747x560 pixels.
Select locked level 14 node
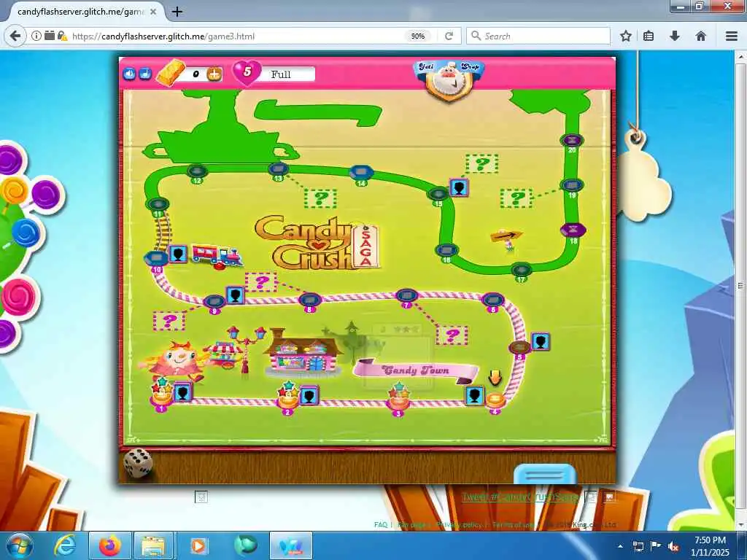[x=361, y=173]
